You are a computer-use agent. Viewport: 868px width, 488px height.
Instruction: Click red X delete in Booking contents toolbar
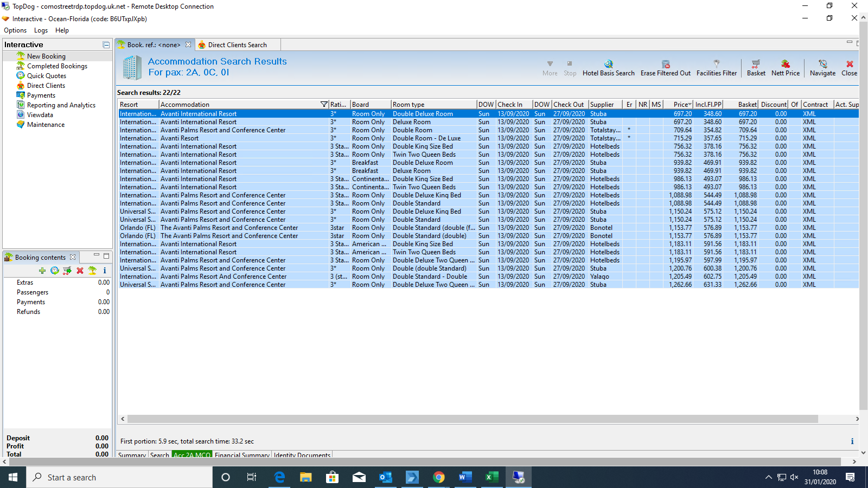point(80,271)
